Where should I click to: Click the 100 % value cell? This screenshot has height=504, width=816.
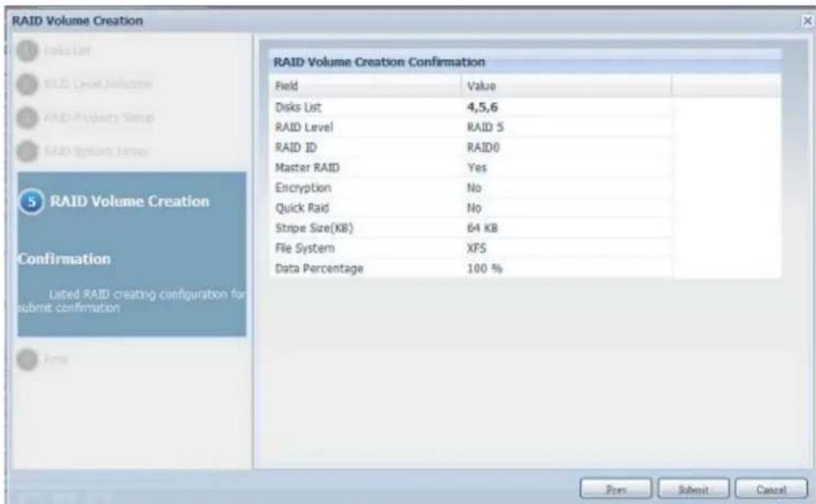click(484, 268)
